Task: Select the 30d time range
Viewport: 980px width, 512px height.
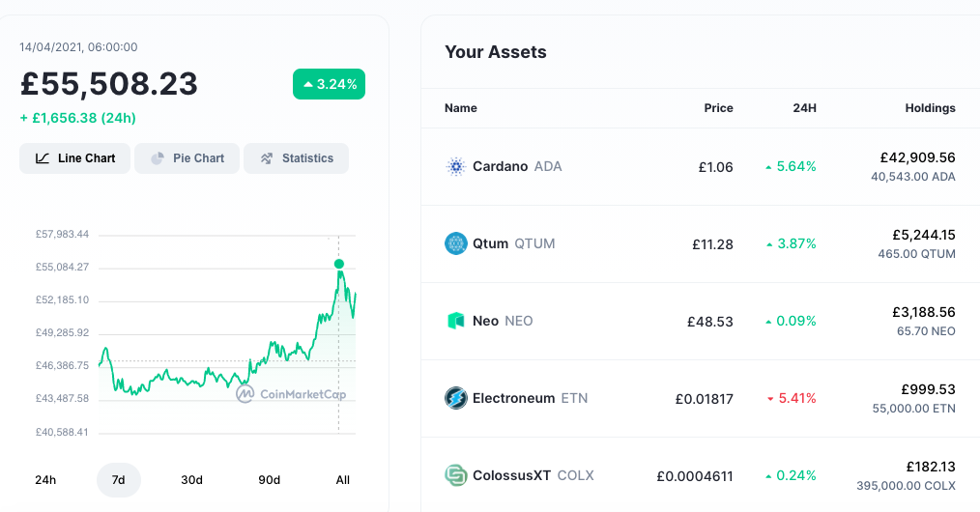Action: coord(192,480)
